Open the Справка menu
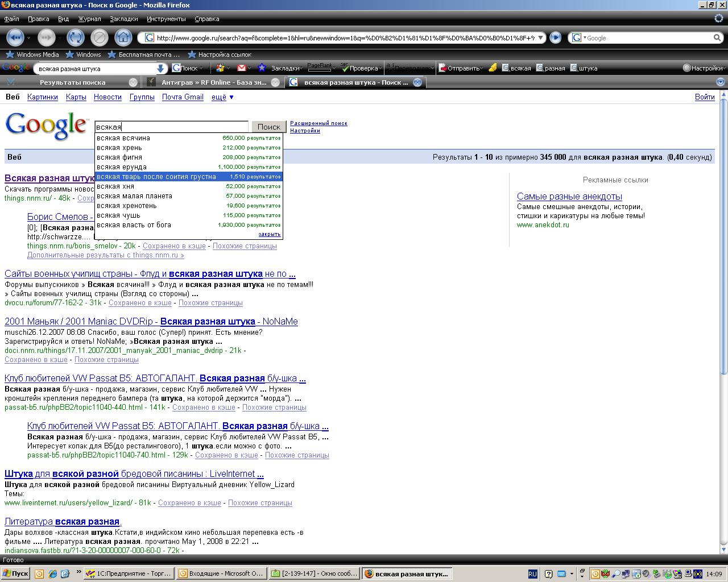Screen dimensions: 728x582 pyautogui.click(x=206, y=19)
